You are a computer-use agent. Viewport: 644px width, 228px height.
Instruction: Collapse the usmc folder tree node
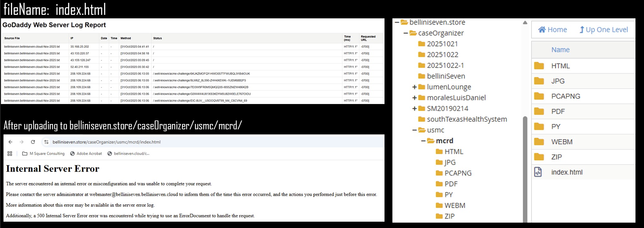(x=414, y=130)
